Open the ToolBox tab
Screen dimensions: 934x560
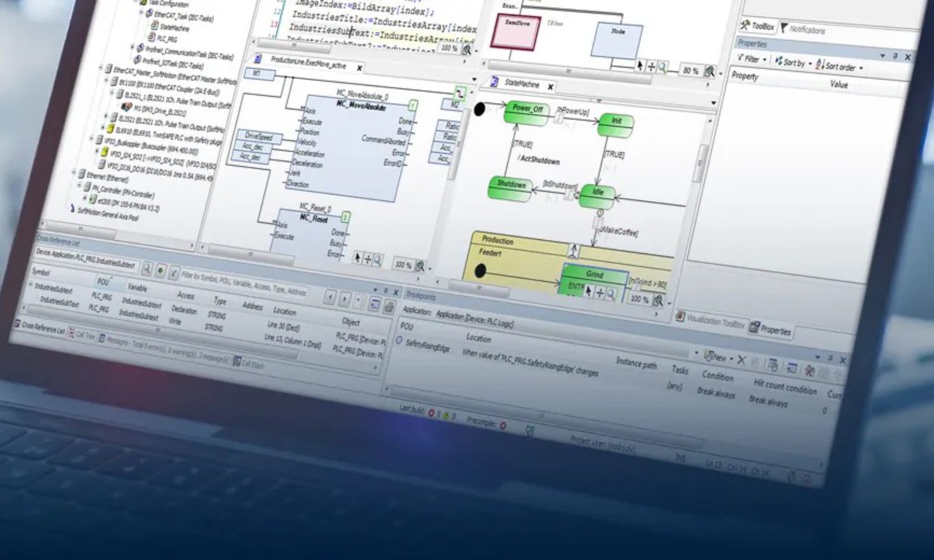757,26
